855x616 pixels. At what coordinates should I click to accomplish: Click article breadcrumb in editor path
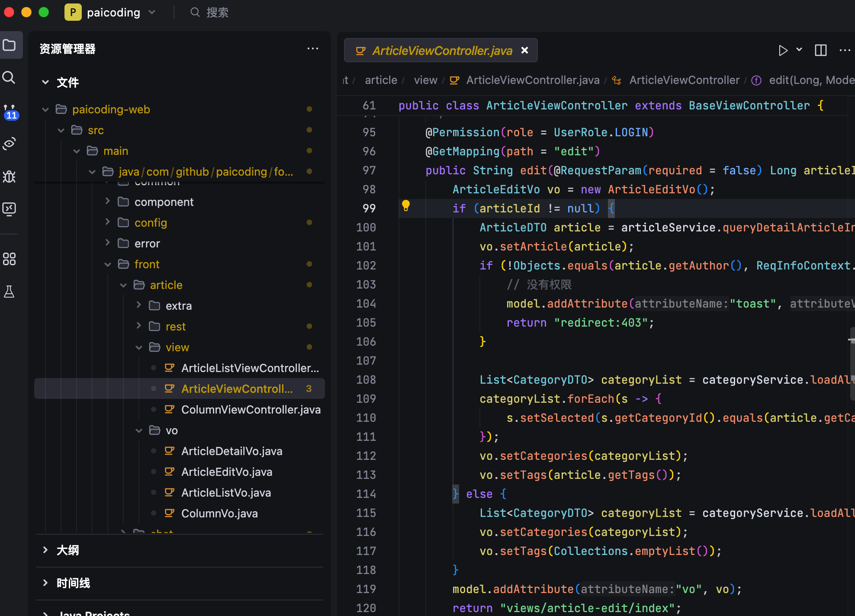[x=381, y=80]
